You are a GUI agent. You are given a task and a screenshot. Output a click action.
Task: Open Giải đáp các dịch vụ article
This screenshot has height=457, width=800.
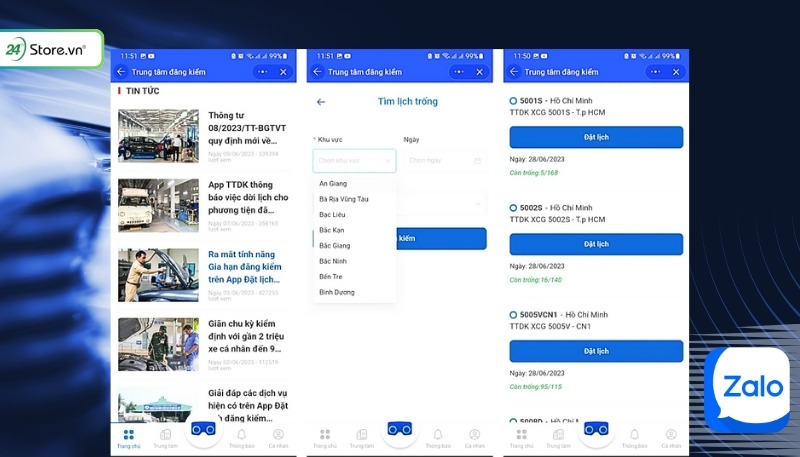click(248, 405)
